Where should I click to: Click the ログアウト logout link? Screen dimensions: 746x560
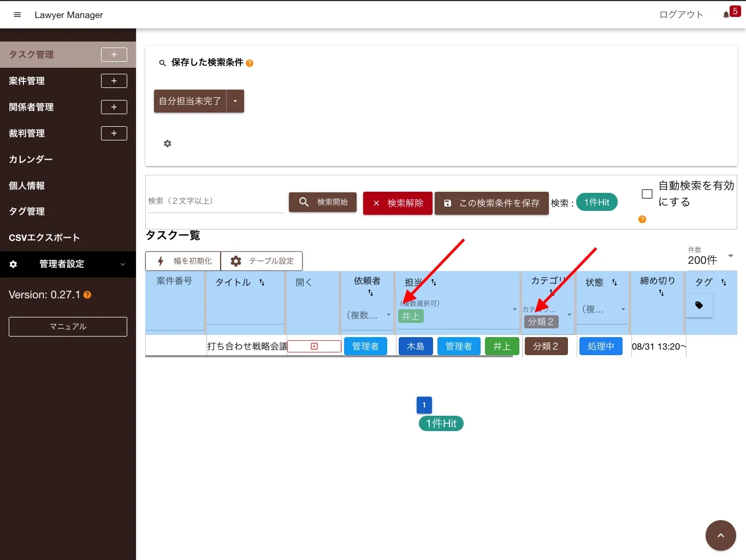pos(681,15)
